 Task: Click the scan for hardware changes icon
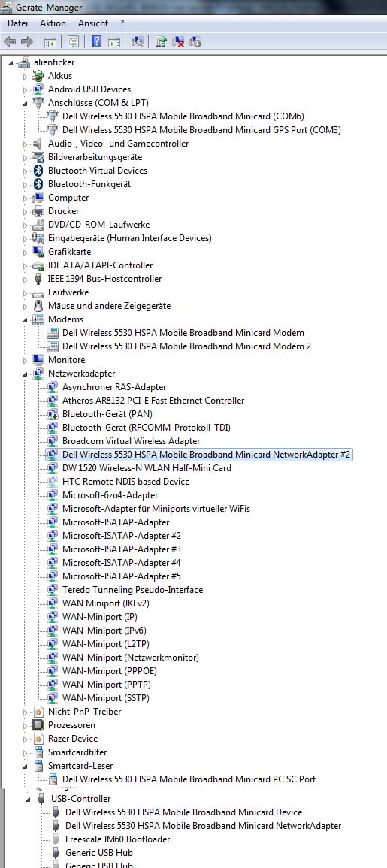pyautogui.click(x=138, y=41)
